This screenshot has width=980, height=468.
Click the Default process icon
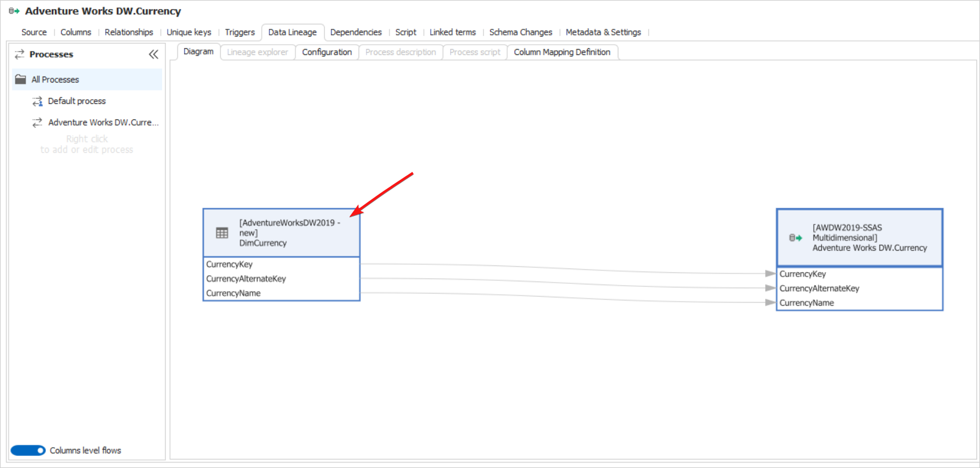[37, 101]
